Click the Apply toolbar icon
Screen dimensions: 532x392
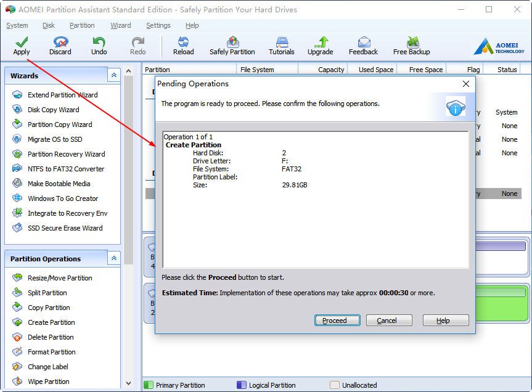pyautogui.click(x=22, y=46)
